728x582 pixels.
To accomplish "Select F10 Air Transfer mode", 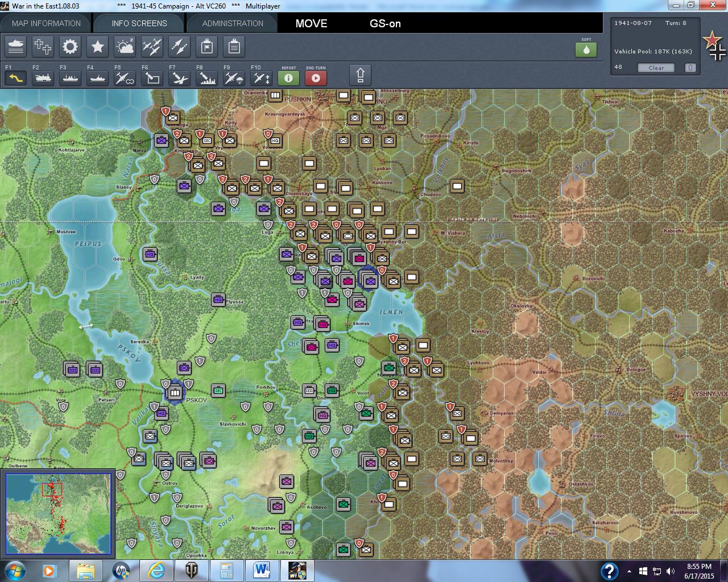I will (261, 77).
